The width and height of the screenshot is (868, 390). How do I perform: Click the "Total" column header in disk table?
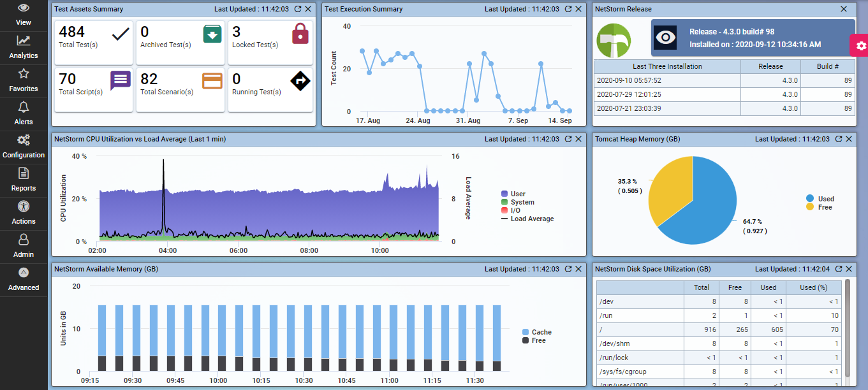click(702, 287)
